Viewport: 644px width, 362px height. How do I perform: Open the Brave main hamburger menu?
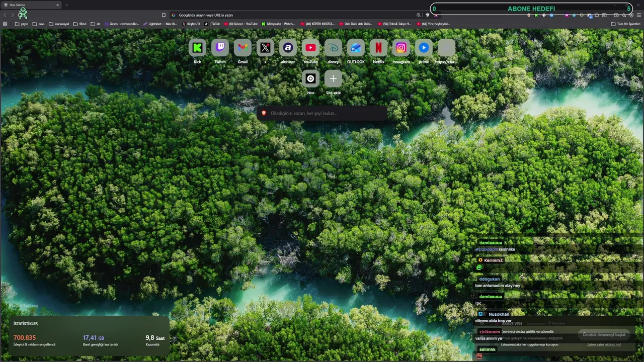click(x=639, y=15)
